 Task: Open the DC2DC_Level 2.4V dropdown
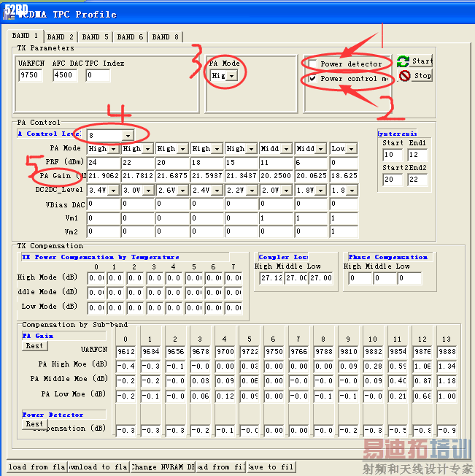(x=217, y=191)
